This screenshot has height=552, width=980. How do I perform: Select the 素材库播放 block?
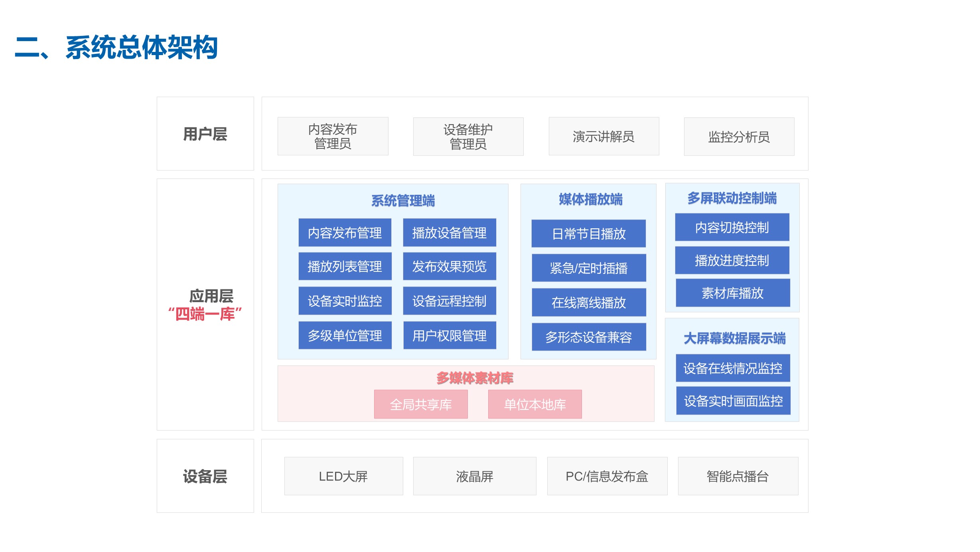coord(732,293)
